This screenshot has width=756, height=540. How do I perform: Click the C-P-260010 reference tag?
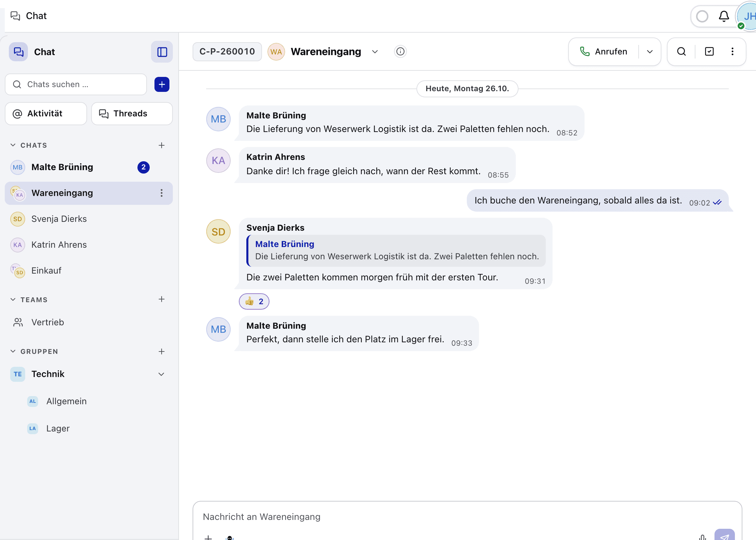point(227,52)
